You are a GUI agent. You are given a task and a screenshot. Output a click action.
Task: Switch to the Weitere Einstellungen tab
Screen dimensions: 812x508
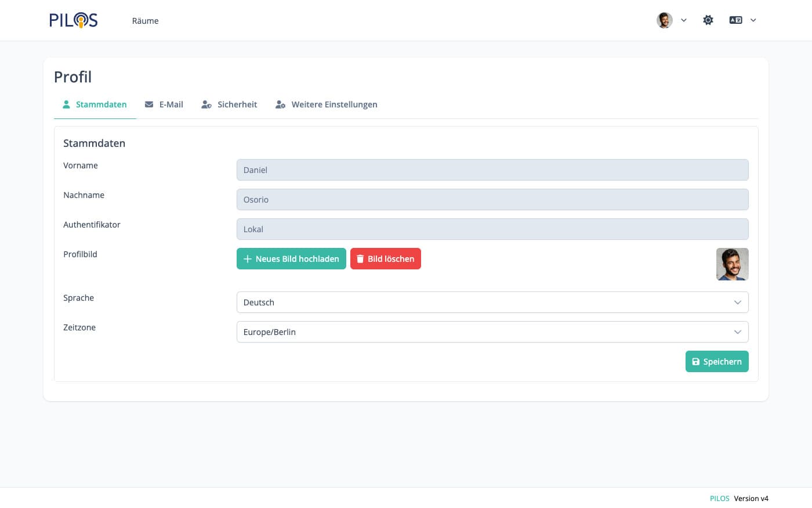tap(334, 105)
